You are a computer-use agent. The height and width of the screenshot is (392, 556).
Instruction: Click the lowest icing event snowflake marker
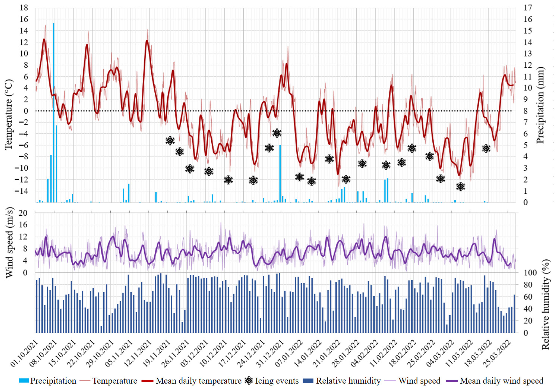pos(460,187)
